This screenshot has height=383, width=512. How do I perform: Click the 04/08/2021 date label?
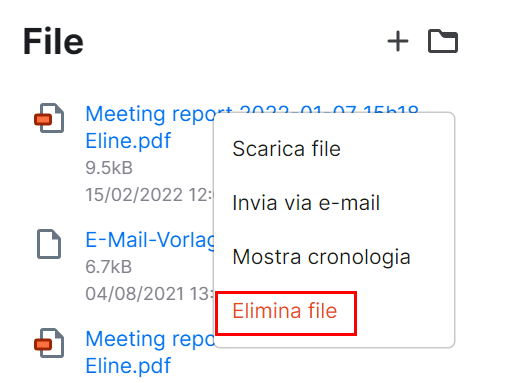149,294
